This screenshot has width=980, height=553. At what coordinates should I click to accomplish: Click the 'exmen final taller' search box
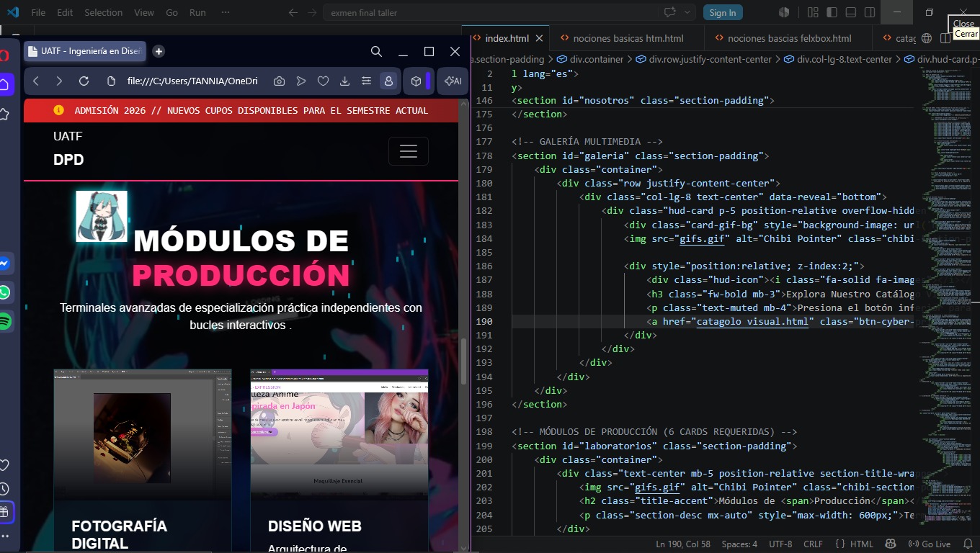[490, 12]
